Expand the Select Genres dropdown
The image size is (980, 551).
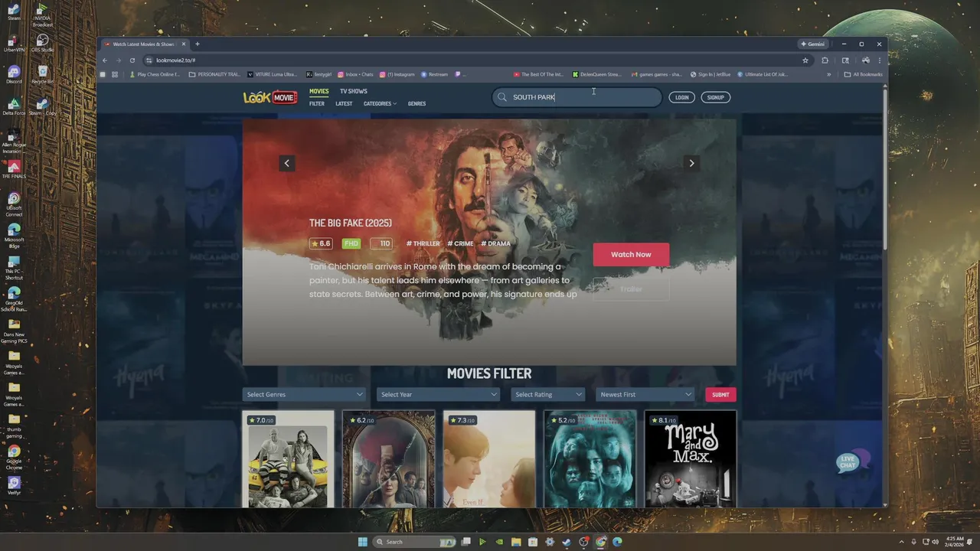tap(304, 394)
